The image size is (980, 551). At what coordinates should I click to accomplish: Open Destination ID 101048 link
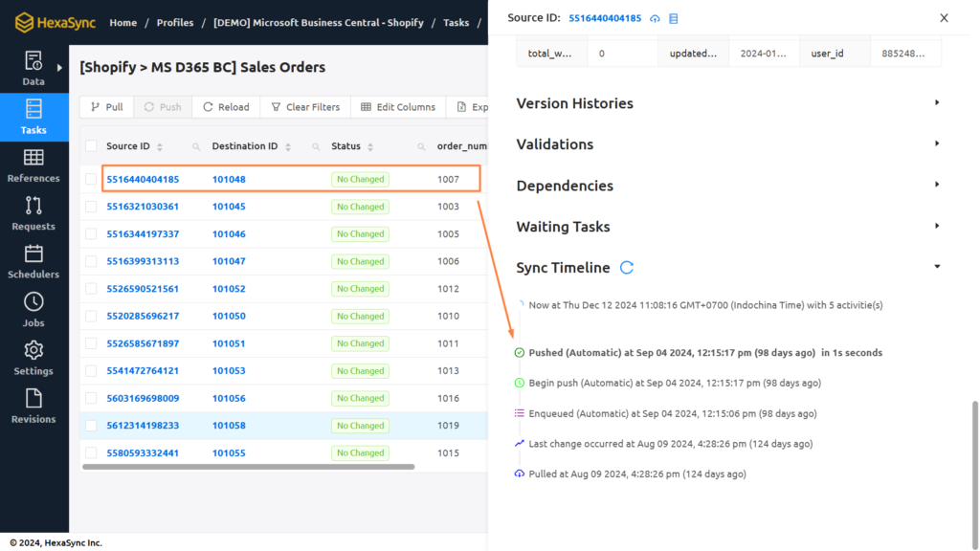point(227,179)
